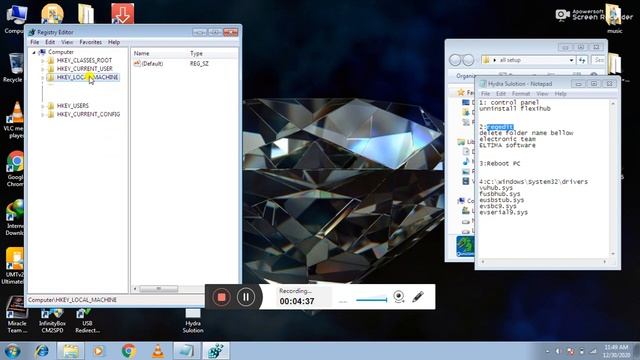Click the Explorer forward button

coord(468,60)
